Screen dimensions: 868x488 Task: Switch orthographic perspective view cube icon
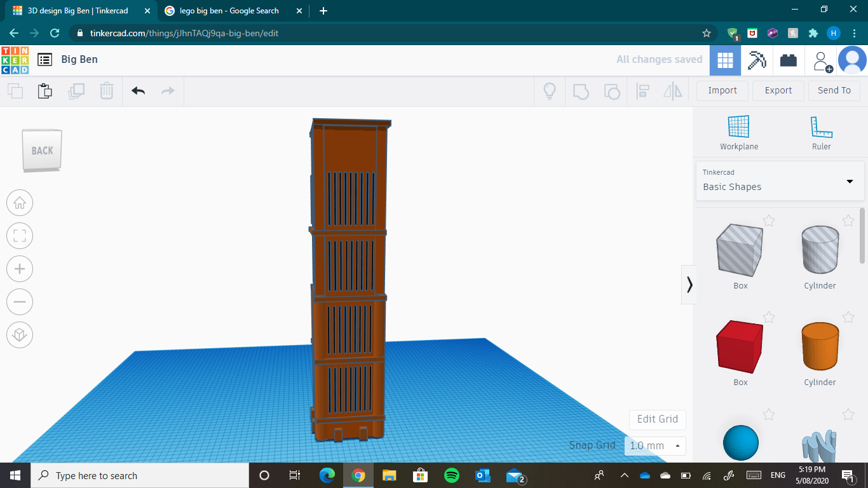(20, 335)
